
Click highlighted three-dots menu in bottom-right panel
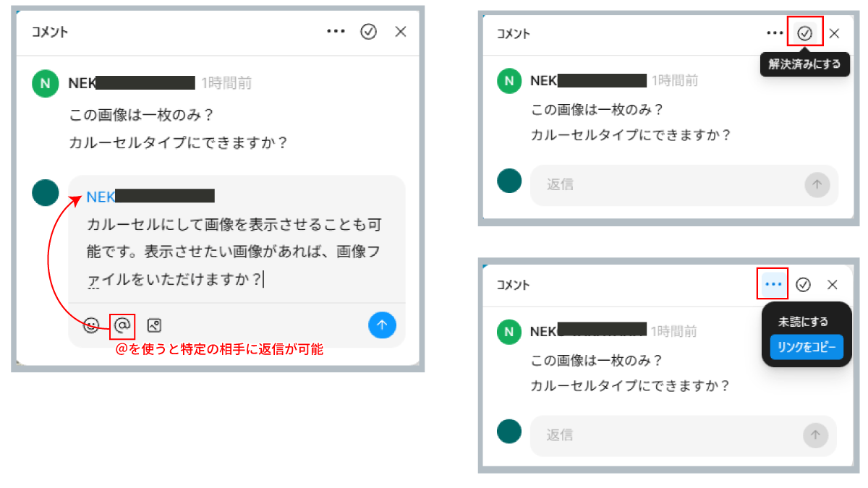[773, 284]
